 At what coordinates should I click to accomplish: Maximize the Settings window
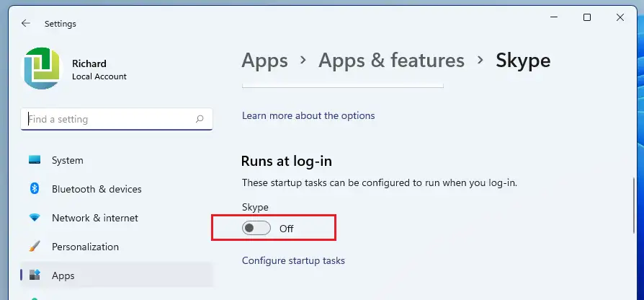(x=587, y=17)
